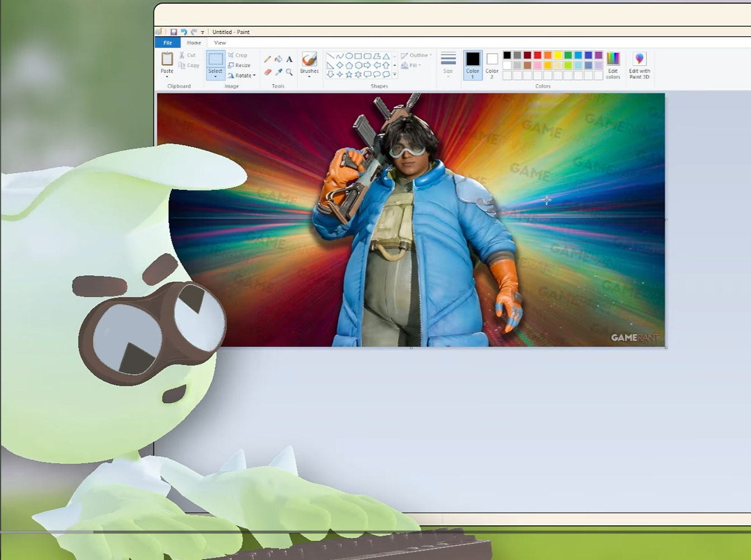Pick the Up arrow shape
Viewport: 751px width, 560px height.
(x=386, y=65)
